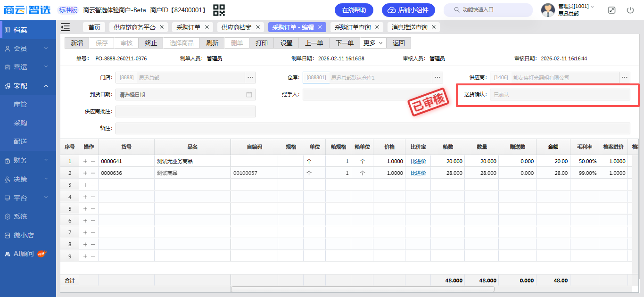Collapse the 采配 sidebar section
The image size is (644, 297).
tap(28, 86)
